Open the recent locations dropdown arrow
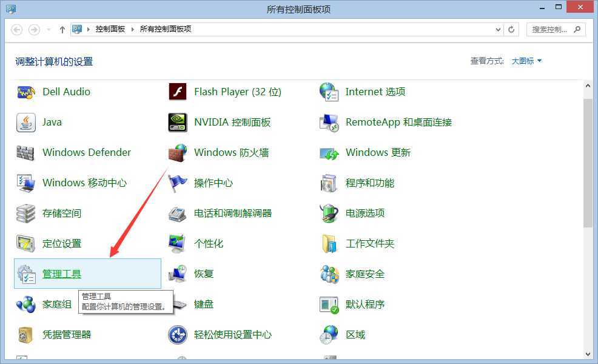The image size is (598, 364). click(49, 29)
